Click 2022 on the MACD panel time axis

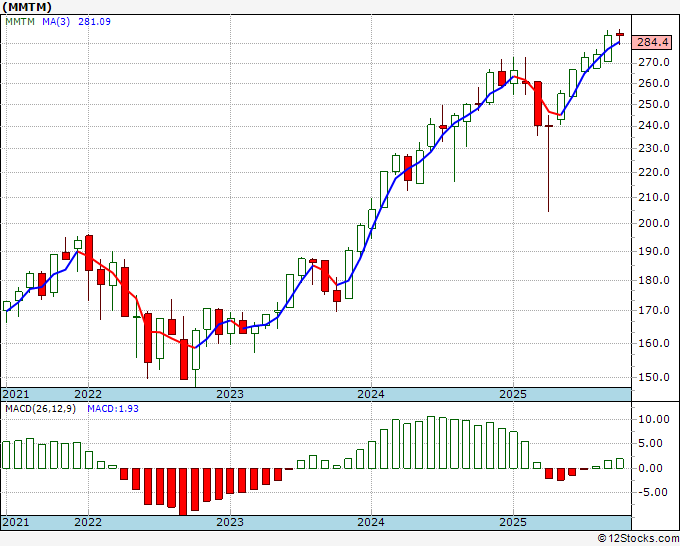pyautogui.click(x=88, y=522)
